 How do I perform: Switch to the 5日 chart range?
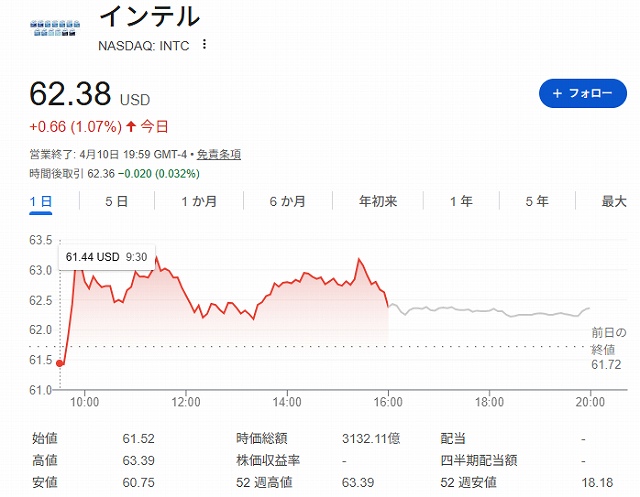click(x=117, y=201)
